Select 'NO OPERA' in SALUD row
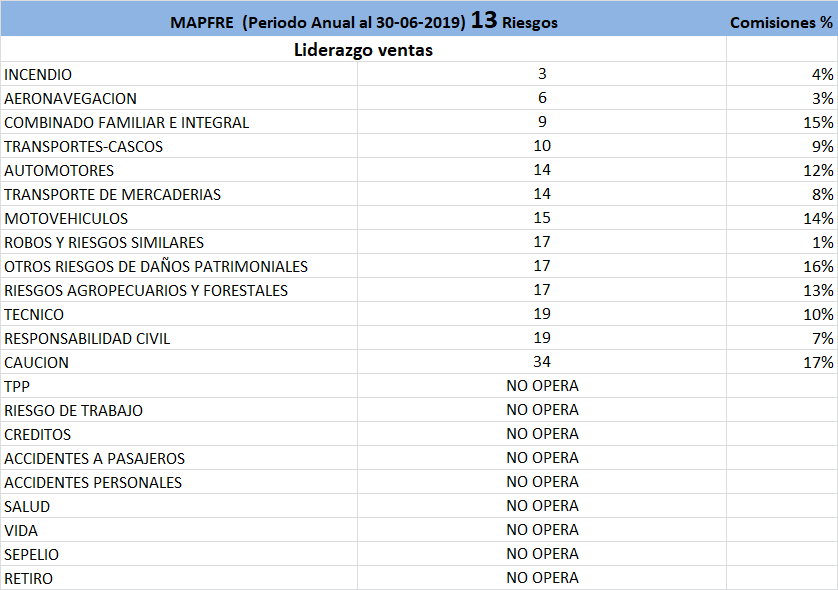This screenshot has width=838, height=590. (542, 507)
